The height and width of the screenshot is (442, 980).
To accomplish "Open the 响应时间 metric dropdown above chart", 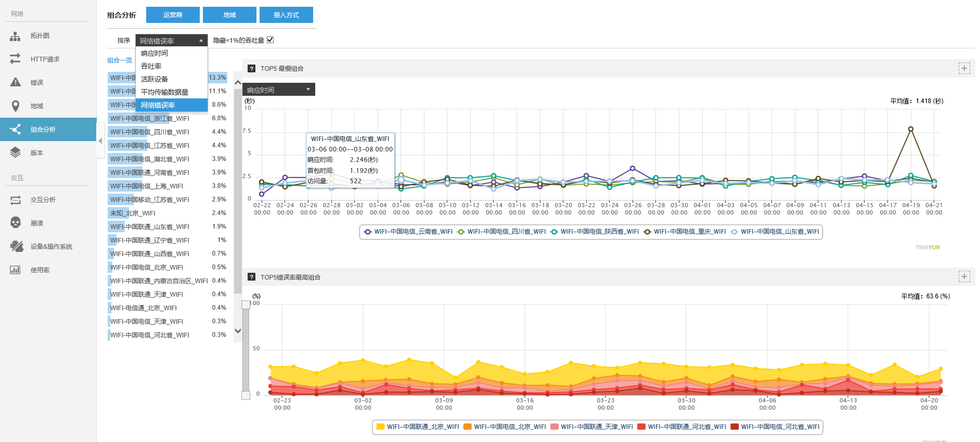I will coord(278,90).
